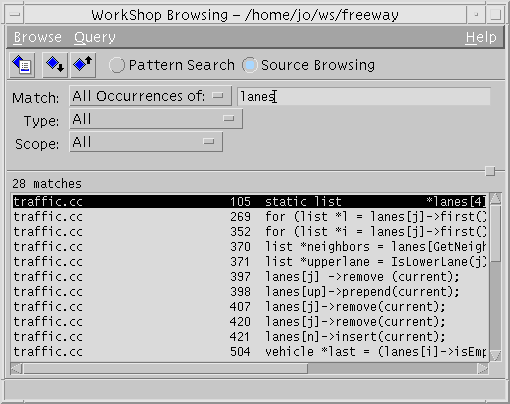This screenshot has width=510, height=404.
Task: Open the window menu button in title bar
Action: [15, 15]
